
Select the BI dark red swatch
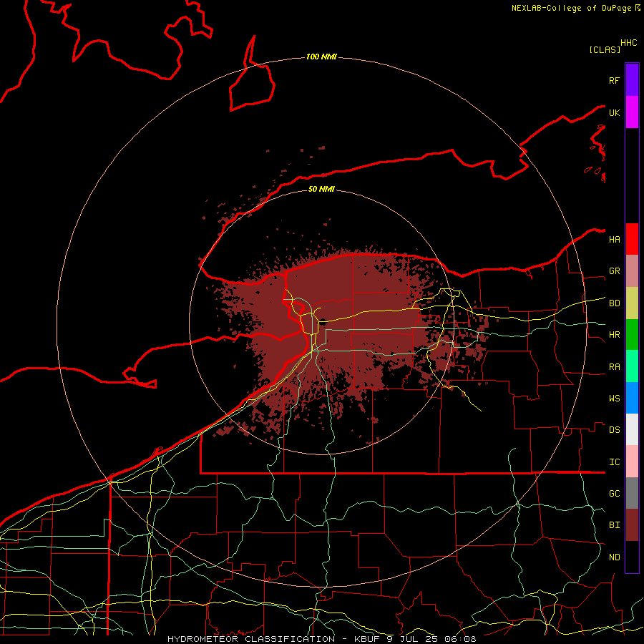point(632,525)
